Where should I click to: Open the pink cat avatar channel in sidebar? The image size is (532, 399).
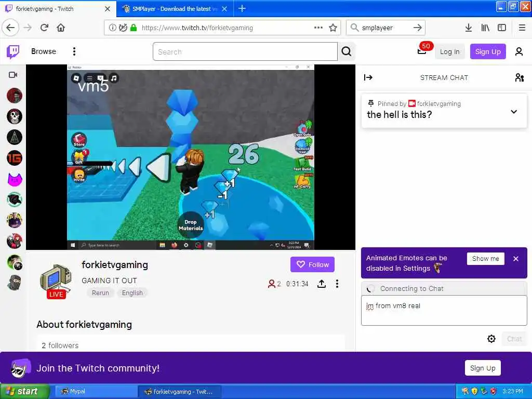point(15,179)
